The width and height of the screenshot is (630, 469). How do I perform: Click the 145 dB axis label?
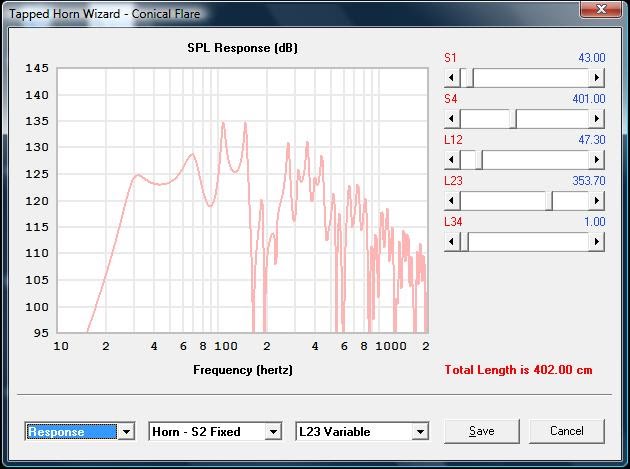[37, 68]
